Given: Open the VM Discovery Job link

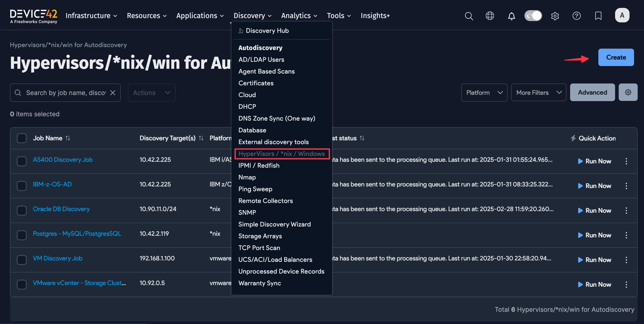Looking at the screenshot, I should tap(57, 258).
